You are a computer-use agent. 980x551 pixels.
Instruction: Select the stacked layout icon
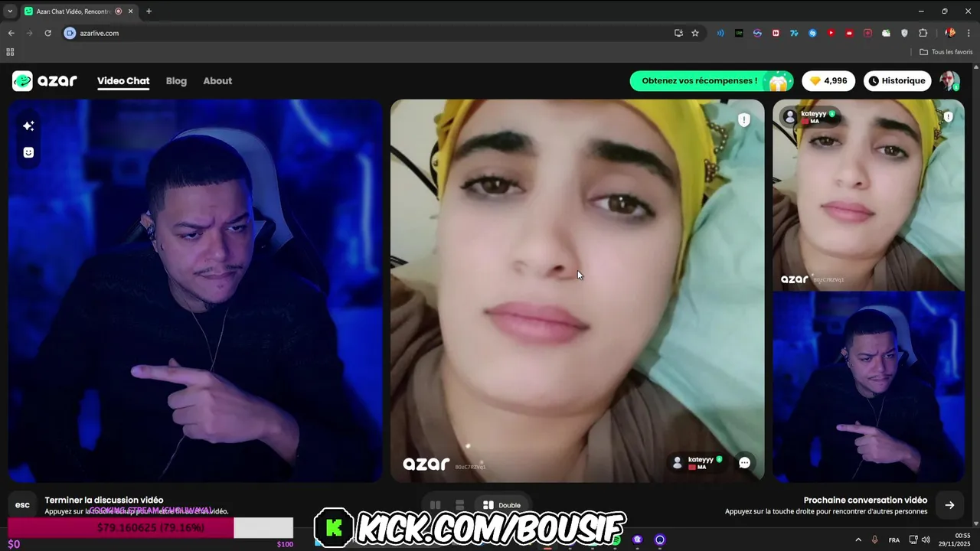click(x=459, y=505)
